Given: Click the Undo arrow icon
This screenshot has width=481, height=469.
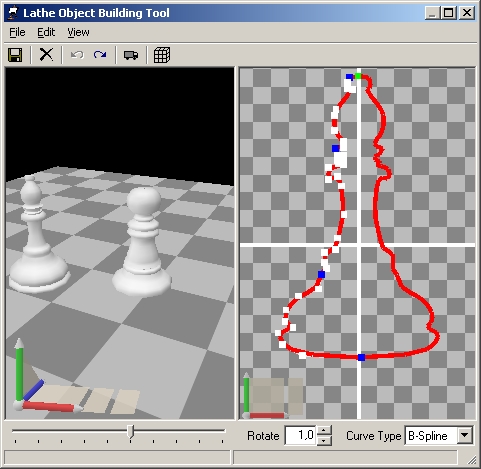Looking at the screenshot, I should click(x=77, y=55).
